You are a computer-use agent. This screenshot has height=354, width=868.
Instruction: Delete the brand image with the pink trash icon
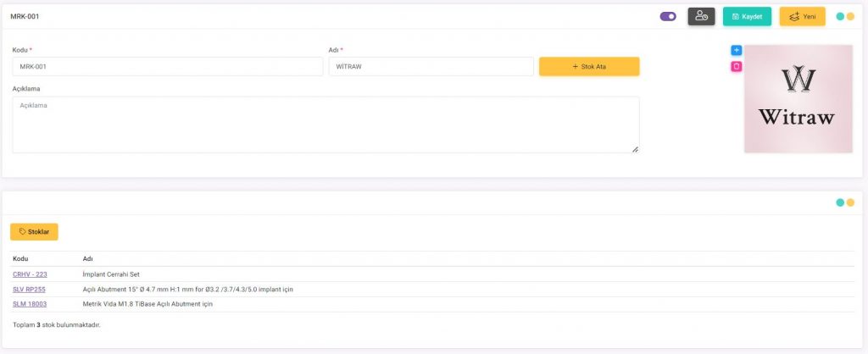point(737,66)
